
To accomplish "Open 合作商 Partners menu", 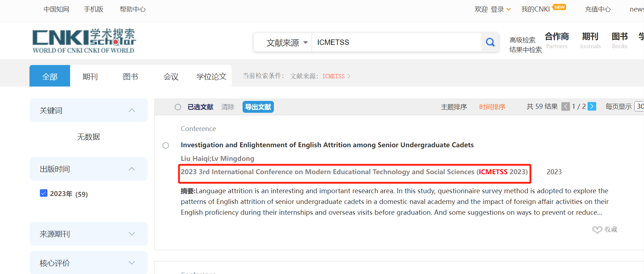I will coord(557,41).
